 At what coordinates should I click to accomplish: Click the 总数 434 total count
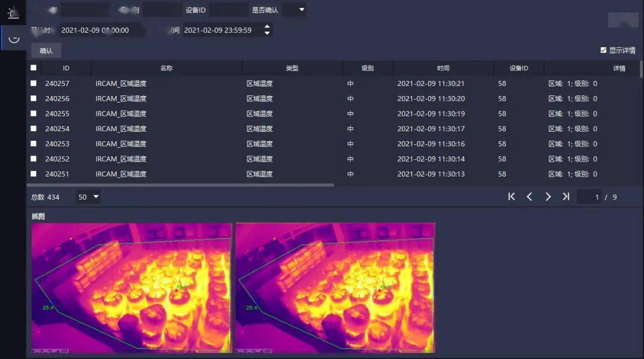point(45,197)
